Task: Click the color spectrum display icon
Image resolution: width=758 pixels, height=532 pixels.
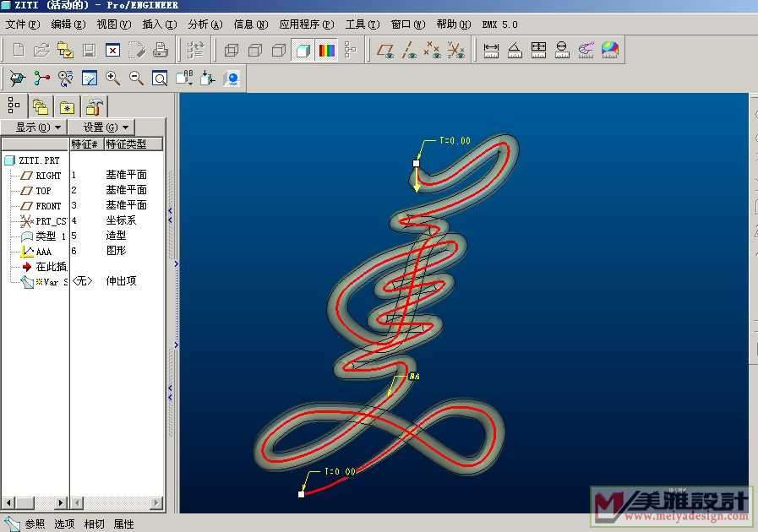Action: click(x=326, y=51)
